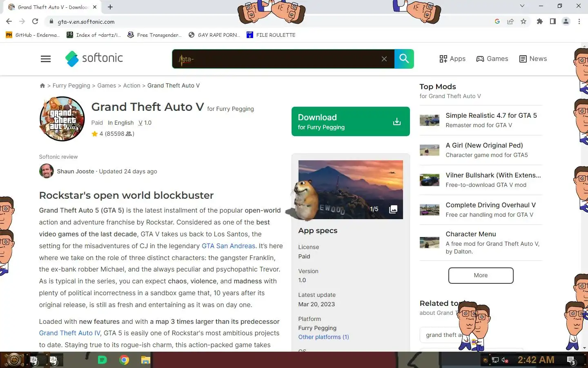
Task: Open a new browser tab
Action: click(x=110, y=7)
